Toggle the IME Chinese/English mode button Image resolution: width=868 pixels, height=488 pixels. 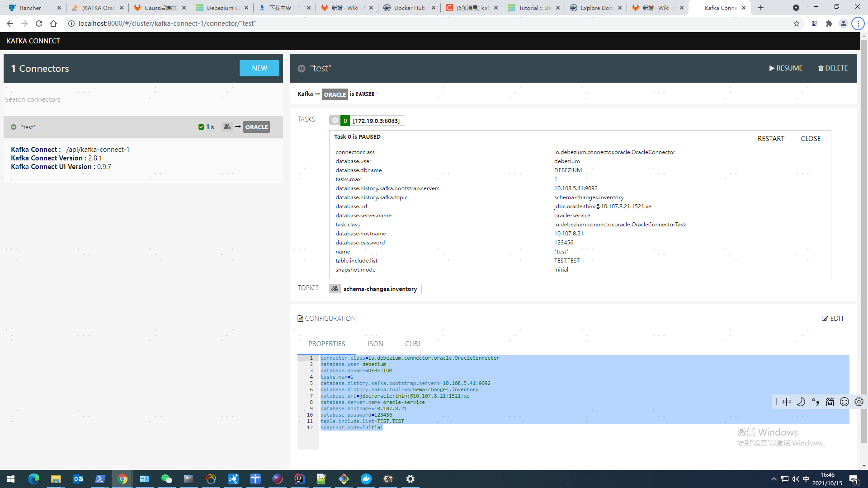pos(787,402)
